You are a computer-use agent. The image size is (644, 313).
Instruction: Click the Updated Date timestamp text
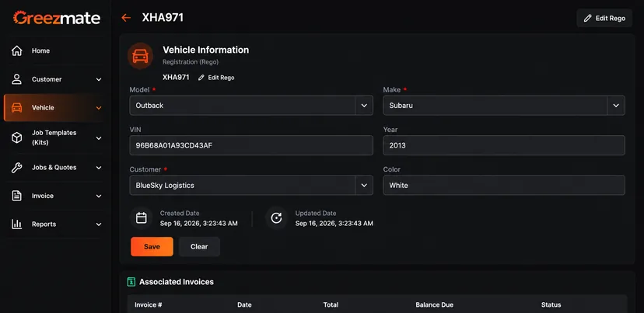(334, 224)
